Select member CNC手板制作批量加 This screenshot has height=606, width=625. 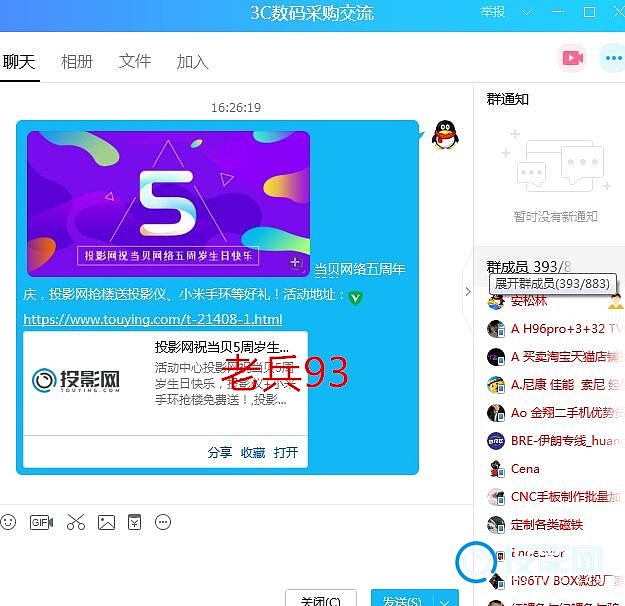point(566,497)
